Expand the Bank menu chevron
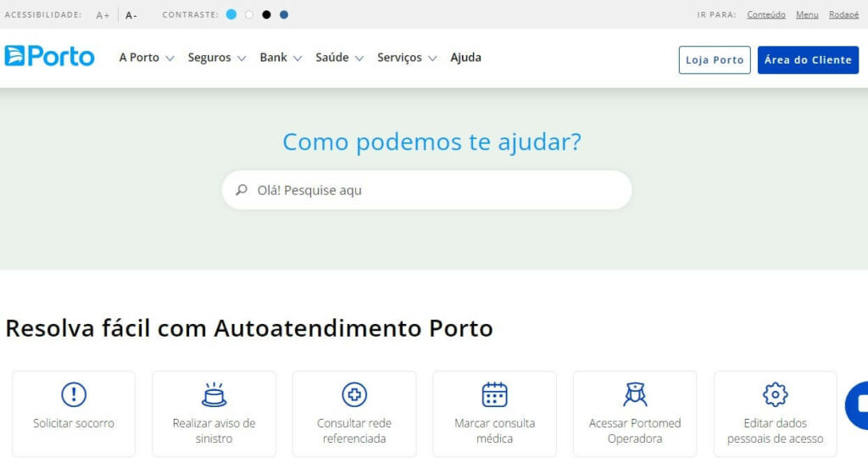The image size is (868, 458). coord(298,59)
